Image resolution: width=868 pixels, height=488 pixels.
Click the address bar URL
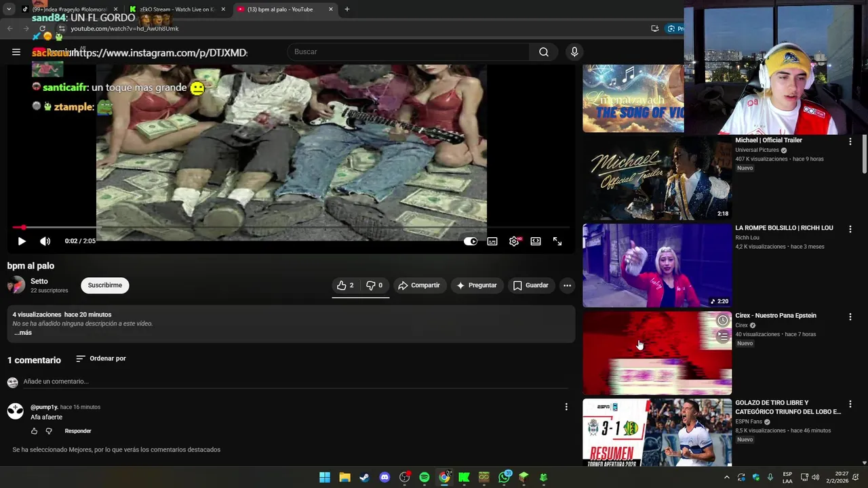(125, 28)
